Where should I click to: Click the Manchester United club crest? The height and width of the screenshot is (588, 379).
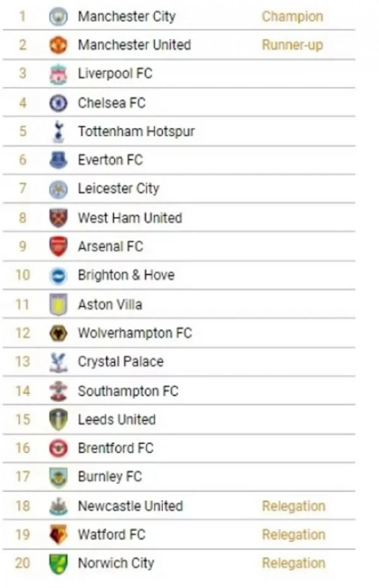58,45
